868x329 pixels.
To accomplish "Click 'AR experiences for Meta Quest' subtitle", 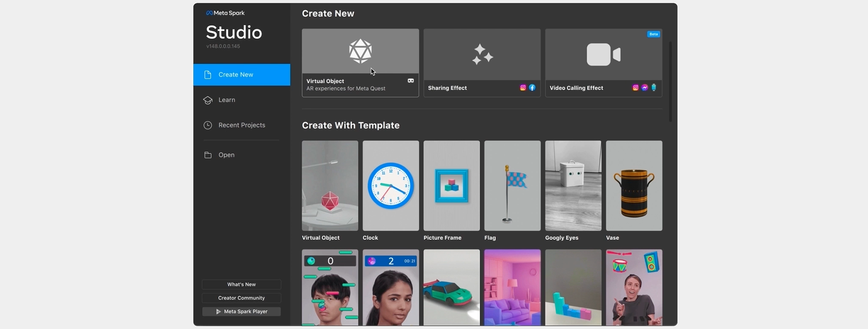I will [x=346, y=89].
